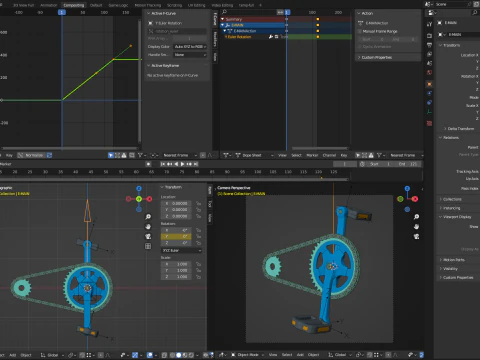Add a new workspace with the plus tab
This screenshot has height=360, width=480.
(x=260, y=5)
